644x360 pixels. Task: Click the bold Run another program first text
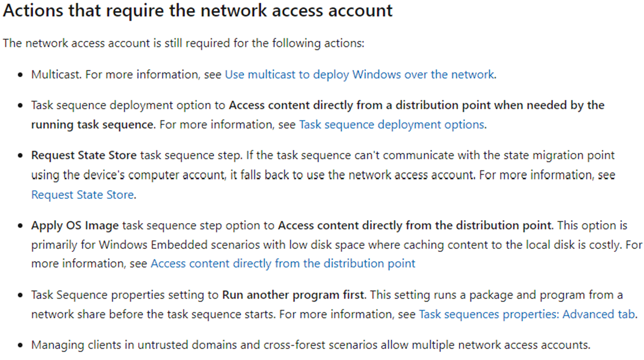pyautogui.click(x=293, y=295)
